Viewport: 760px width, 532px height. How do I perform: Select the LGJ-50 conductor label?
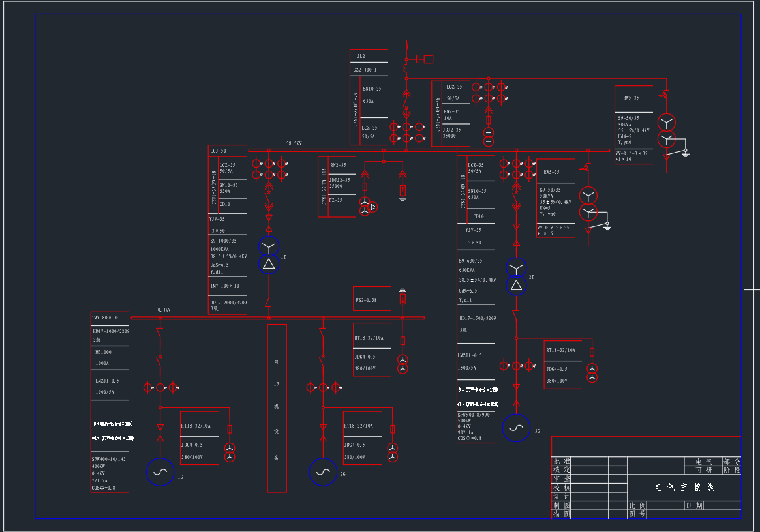(x=218, y=151)
